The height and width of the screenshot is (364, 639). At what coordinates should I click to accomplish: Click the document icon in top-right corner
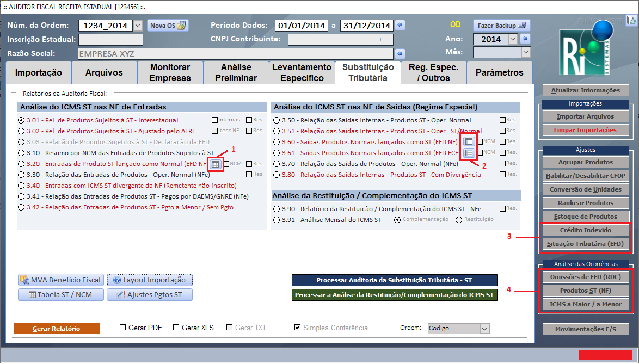pyautogui.click(x=631, y=21)
